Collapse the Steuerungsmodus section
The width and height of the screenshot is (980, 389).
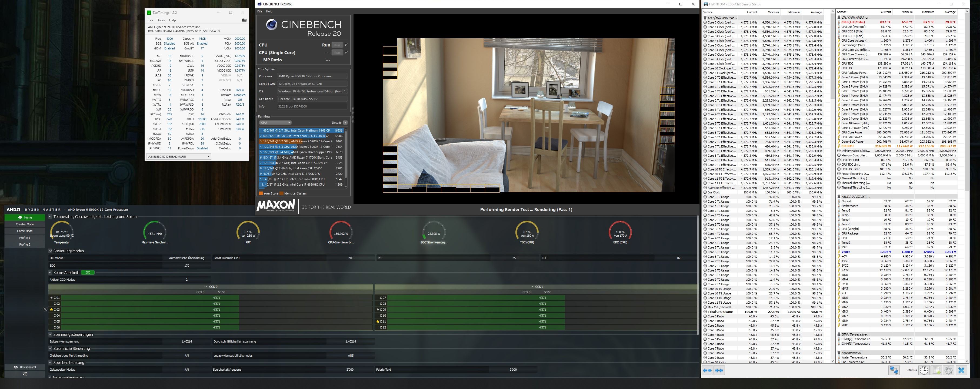coord(50,251)
